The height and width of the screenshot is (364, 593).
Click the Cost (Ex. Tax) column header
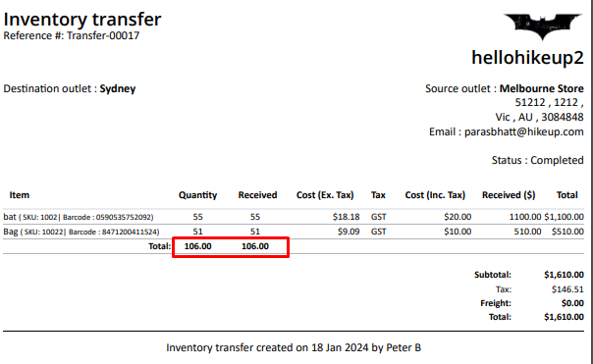[x=325, y=195]
